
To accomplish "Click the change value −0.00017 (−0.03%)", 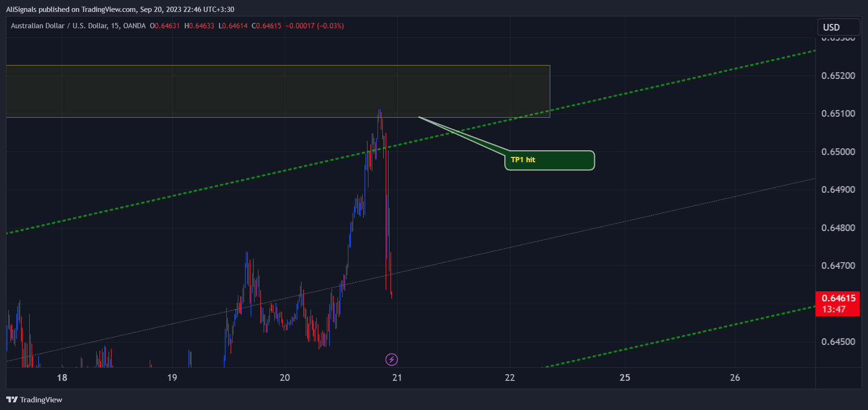I will 315,26.
